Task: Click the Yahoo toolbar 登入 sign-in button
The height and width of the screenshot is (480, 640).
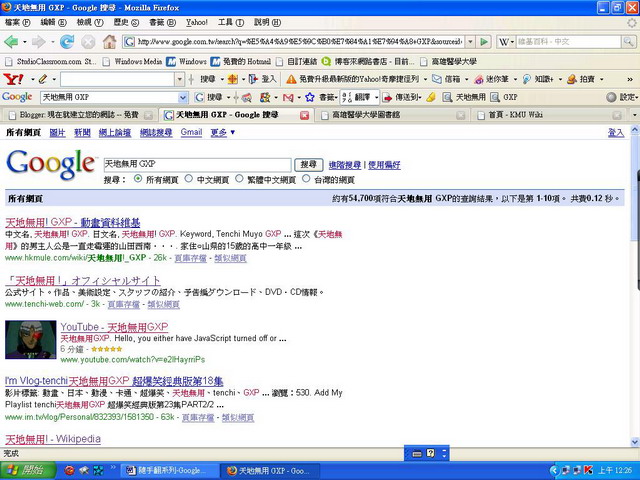Action: pos(262,79)
